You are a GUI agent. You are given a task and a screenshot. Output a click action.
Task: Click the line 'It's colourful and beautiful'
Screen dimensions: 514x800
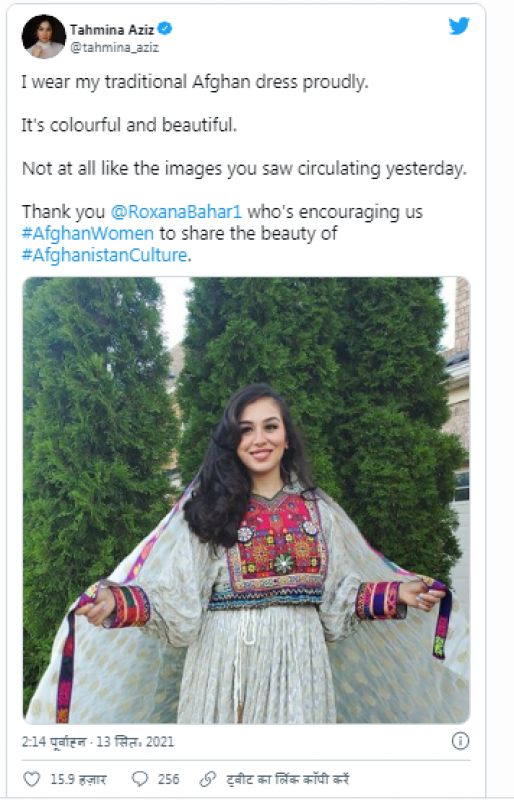(129, 125)
